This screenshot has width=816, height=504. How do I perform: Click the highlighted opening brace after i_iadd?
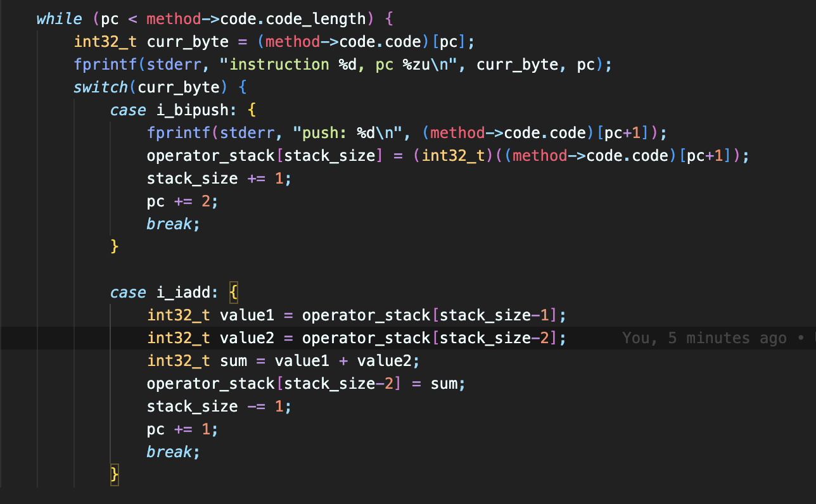233,293
